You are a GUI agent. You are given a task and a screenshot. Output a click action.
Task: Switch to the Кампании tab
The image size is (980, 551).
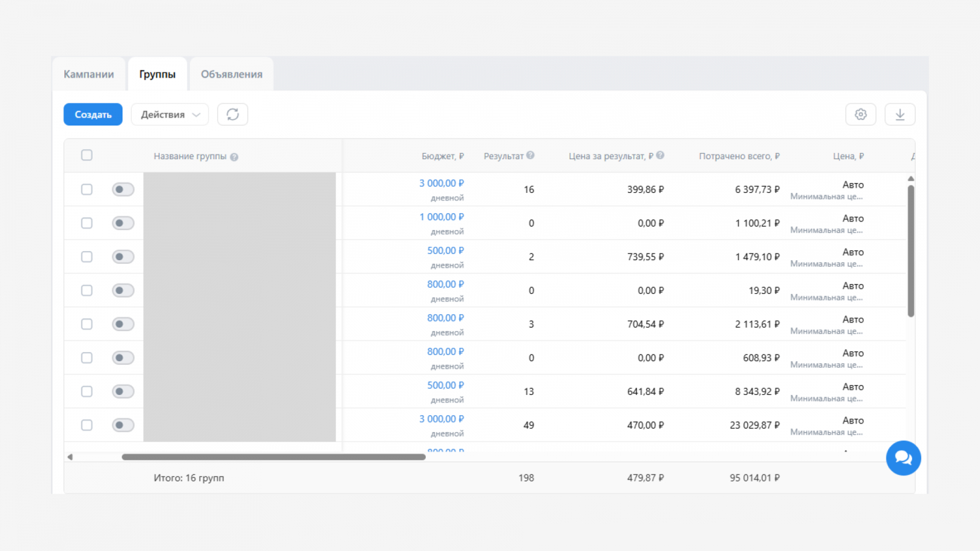click(89, 74)
